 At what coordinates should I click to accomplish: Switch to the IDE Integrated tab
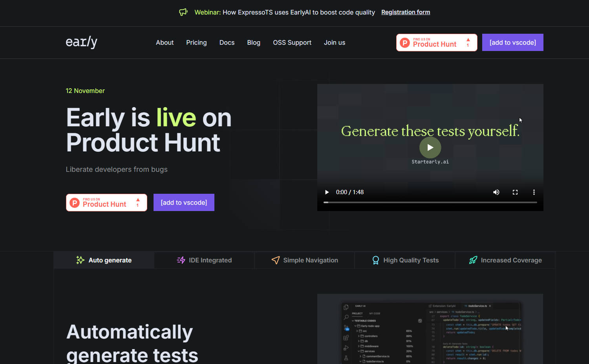click(204, 260)
